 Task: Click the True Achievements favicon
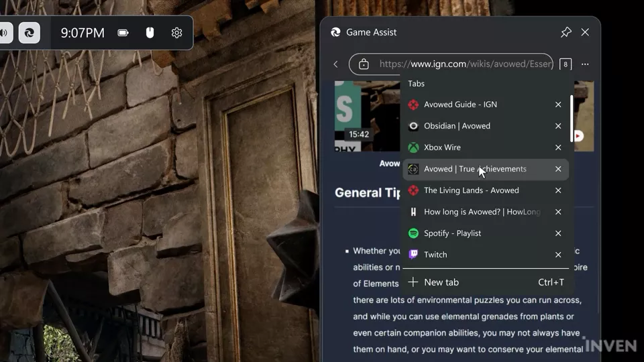(x=413, y=169)
